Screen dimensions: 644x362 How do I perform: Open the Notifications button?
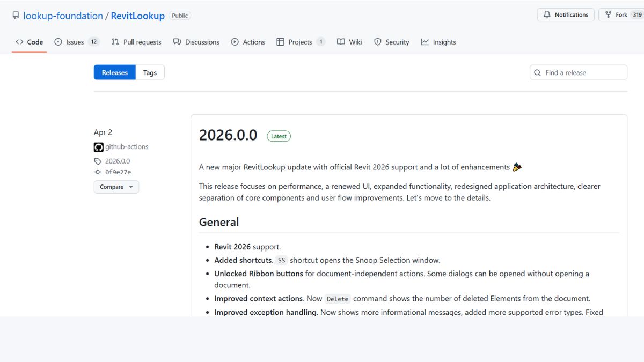(x=566, y=15)
